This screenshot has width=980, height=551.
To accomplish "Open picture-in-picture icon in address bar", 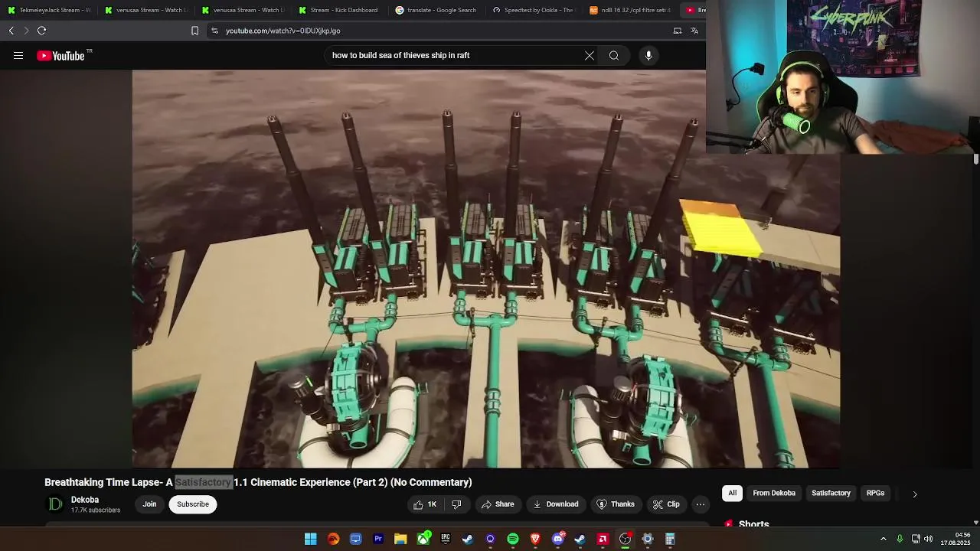I will coord(678,31).
